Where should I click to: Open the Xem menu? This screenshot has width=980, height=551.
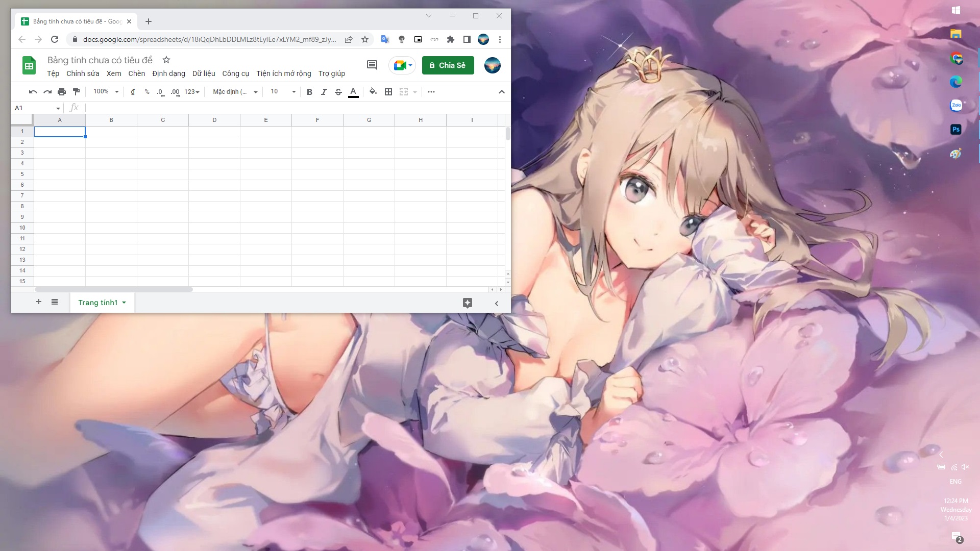(114, 73)
